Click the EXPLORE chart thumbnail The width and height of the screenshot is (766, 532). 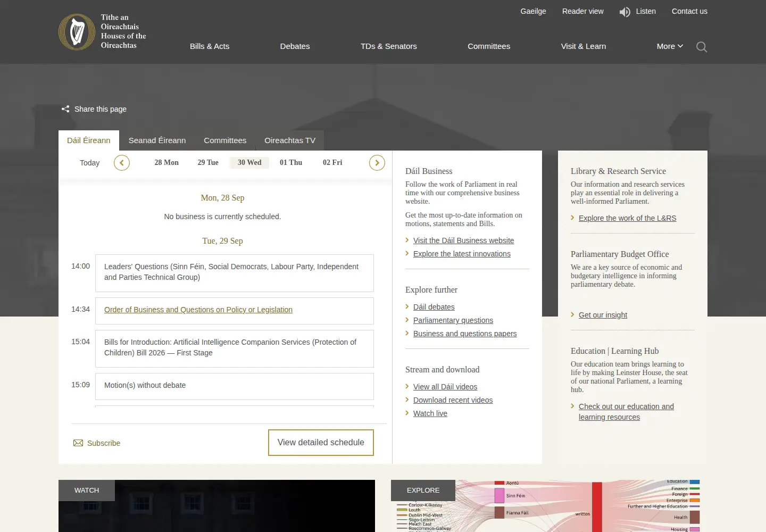549,506
